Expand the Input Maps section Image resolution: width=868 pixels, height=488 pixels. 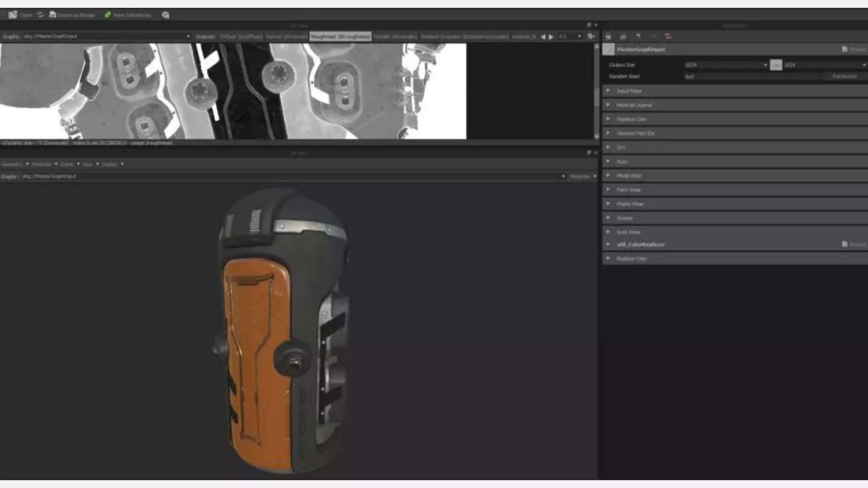pyautogui.click(x=608, y=91)
